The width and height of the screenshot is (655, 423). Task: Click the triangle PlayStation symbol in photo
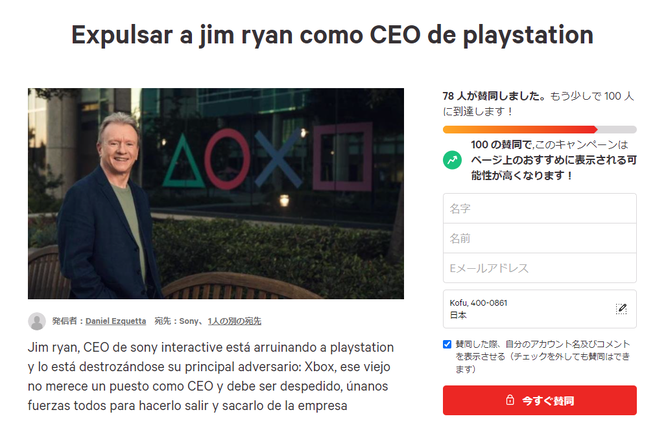point(183,161)
